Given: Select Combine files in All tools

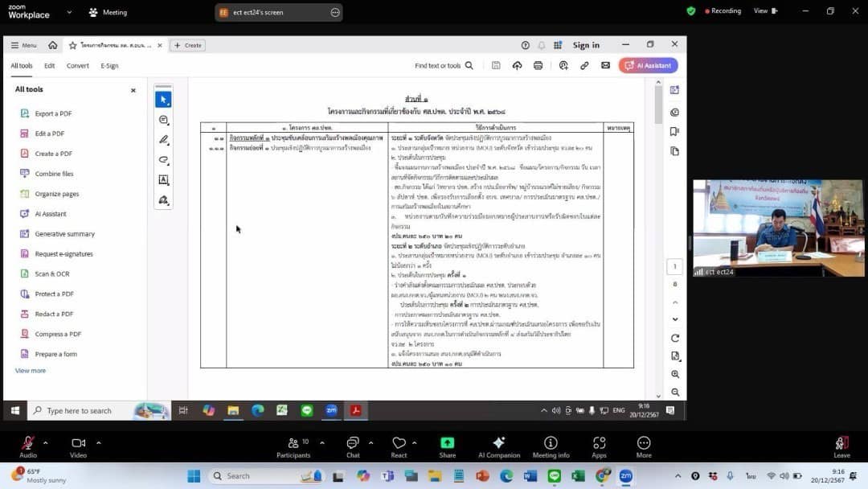Looking at the screenshot, I should click(x=54, y=174).
